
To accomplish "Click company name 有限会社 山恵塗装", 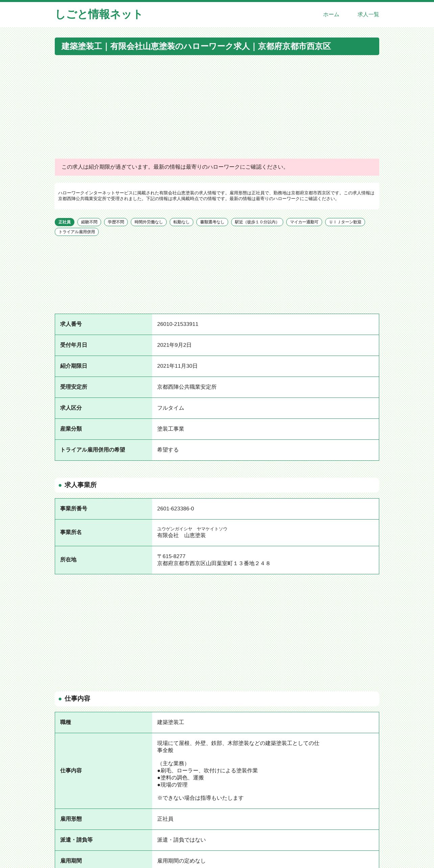I will (182, 535).
